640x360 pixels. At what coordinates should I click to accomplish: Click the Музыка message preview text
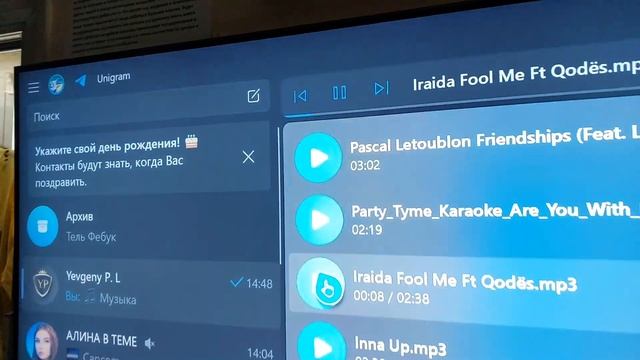coord(118,299)
